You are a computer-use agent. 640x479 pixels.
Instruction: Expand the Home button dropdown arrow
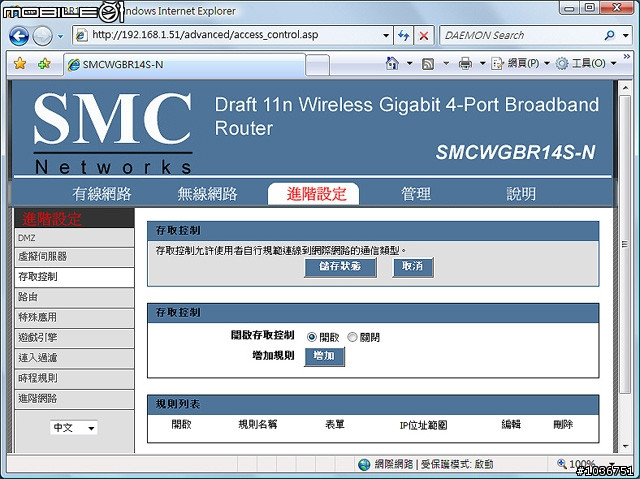tap(409, 63)
